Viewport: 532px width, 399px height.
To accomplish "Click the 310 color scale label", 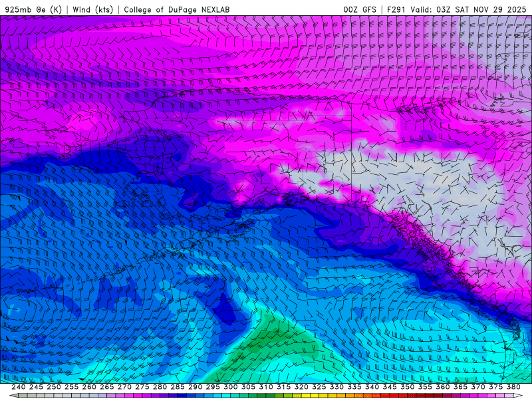I will (265, 387).
